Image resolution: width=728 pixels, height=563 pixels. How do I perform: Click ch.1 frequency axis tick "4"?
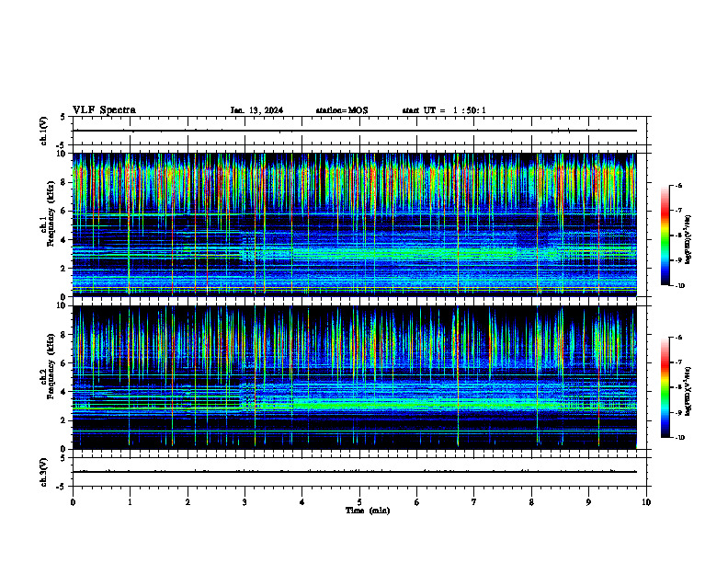(63, 240)
